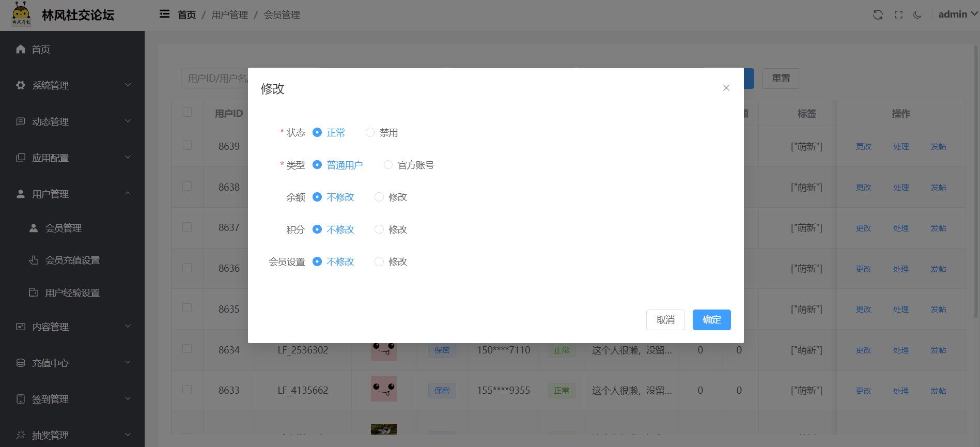Click 用户管理 breadcrumb

[x=230, y=15]
